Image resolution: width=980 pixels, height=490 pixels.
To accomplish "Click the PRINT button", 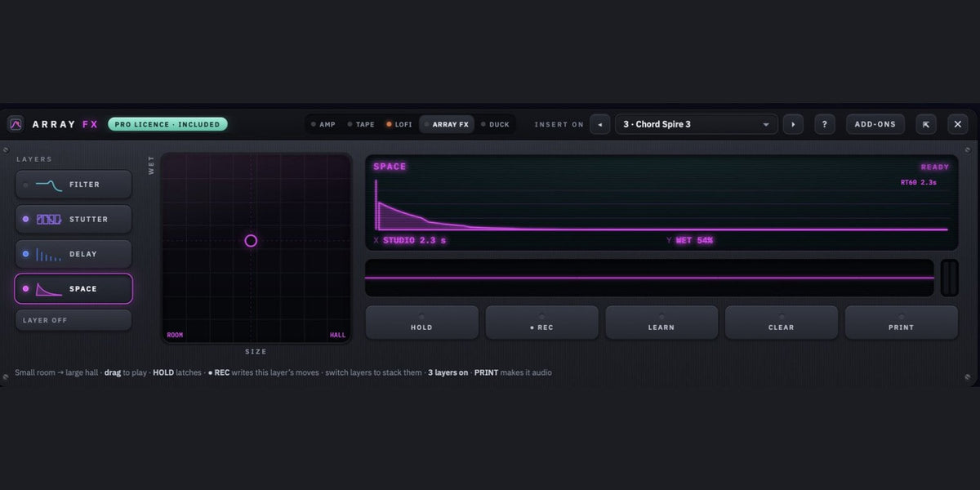I will tap(902, 323).
